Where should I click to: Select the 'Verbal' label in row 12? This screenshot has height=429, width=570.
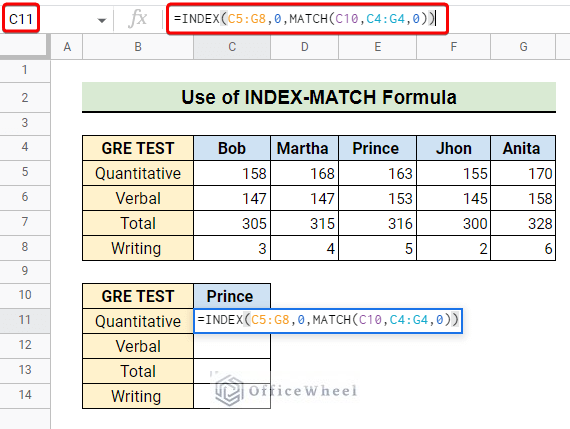pyautogui.click(x=138, y=346)
